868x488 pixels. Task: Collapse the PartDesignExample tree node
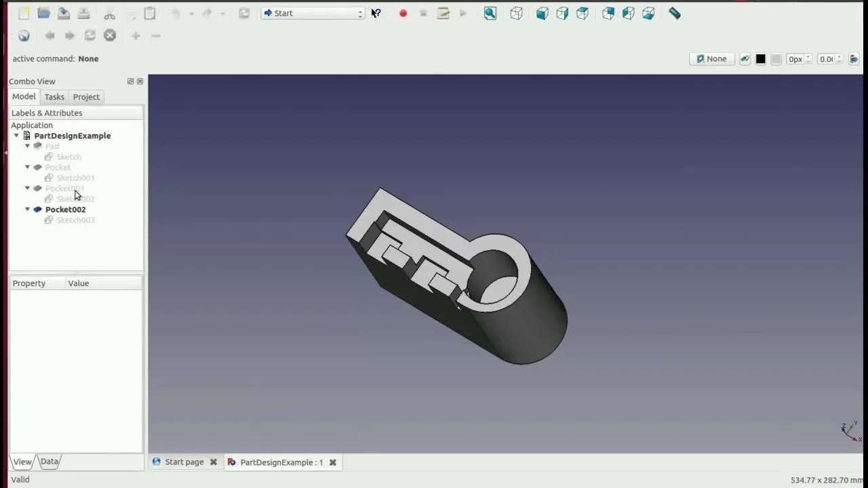click(16, 136)
